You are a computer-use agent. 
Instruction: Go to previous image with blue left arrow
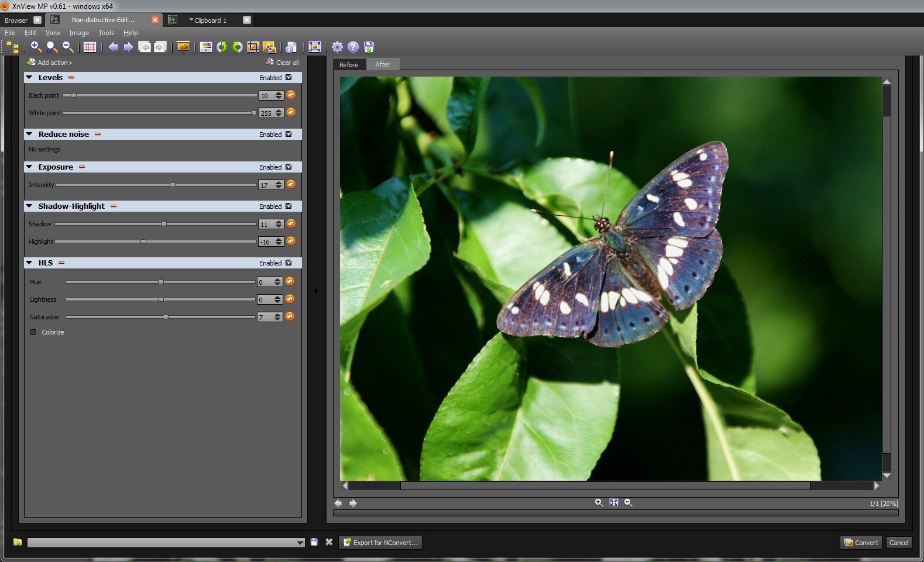coord(113,47)
